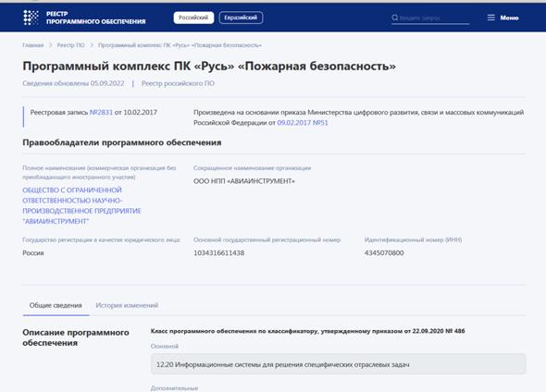The height and width of the screenshot is (392, 546).
Task: Open the hamburger Меню icon
Action: pos(491,18)
